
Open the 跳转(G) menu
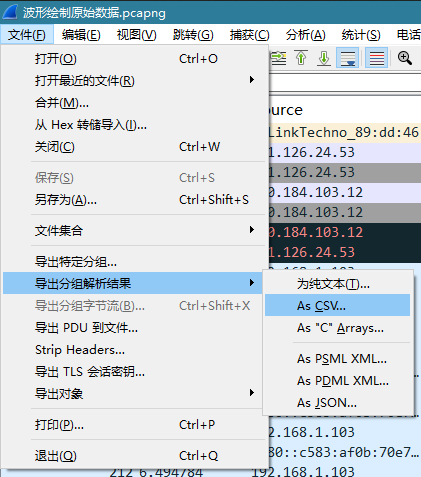tap(193, 34)
